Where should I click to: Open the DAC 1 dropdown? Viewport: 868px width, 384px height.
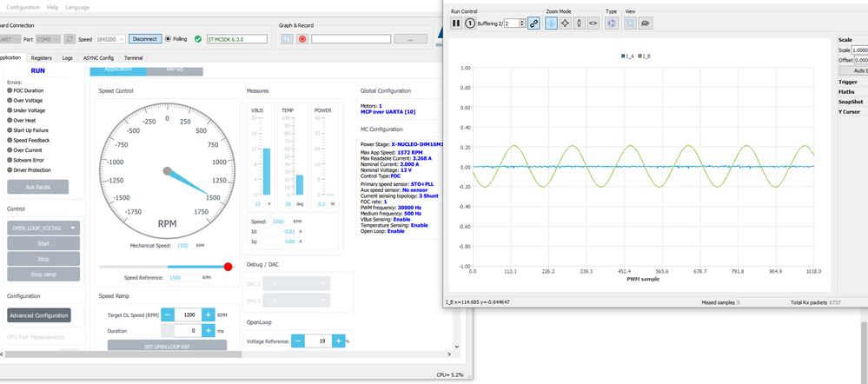(296, 284)
